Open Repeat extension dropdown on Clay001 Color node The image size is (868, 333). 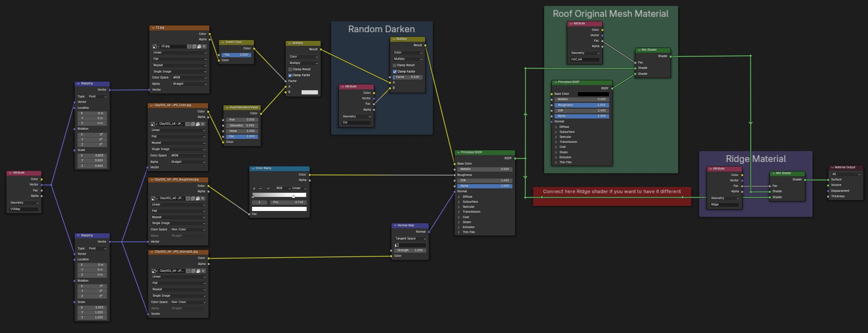(x=178, y=143)
